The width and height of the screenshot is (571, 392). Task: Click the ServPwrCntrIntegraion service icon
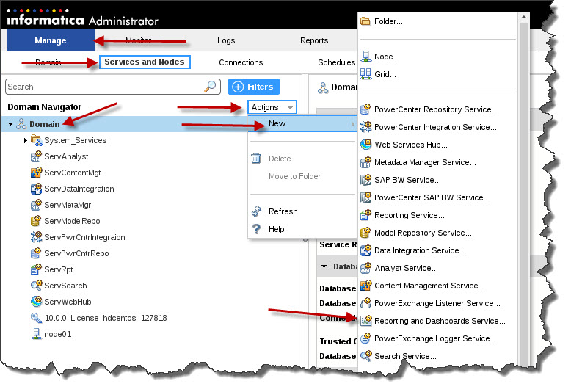coord(36,237)
